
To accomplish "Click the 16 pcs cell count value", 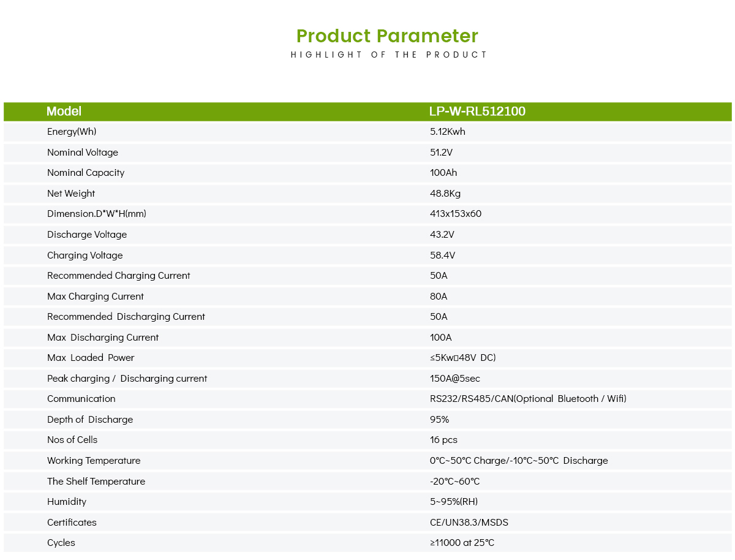I will tap(443, 440).
